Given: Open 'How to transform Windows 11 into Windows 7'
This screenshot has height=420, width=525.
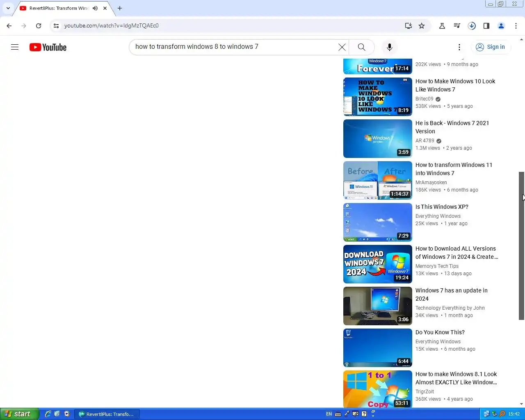Looking at the screenshot, I should click(x=454, y=169).
